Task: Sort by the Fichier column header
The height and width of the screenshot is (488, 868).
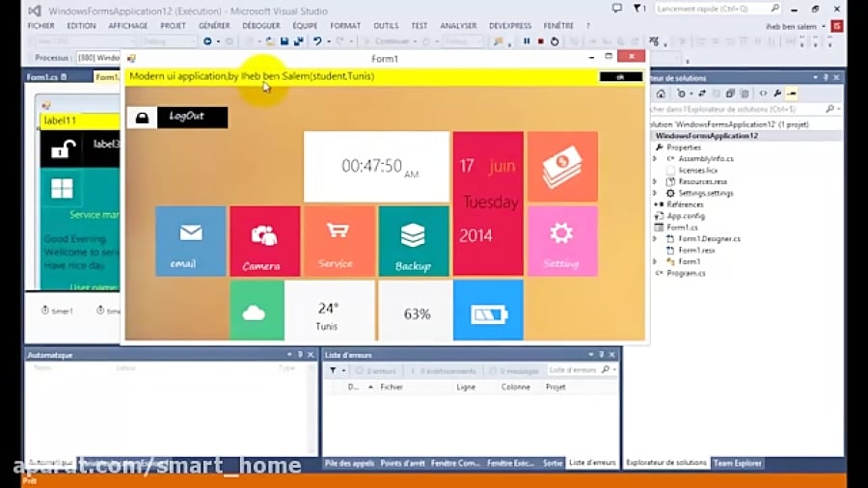Action: coord(392,388)
